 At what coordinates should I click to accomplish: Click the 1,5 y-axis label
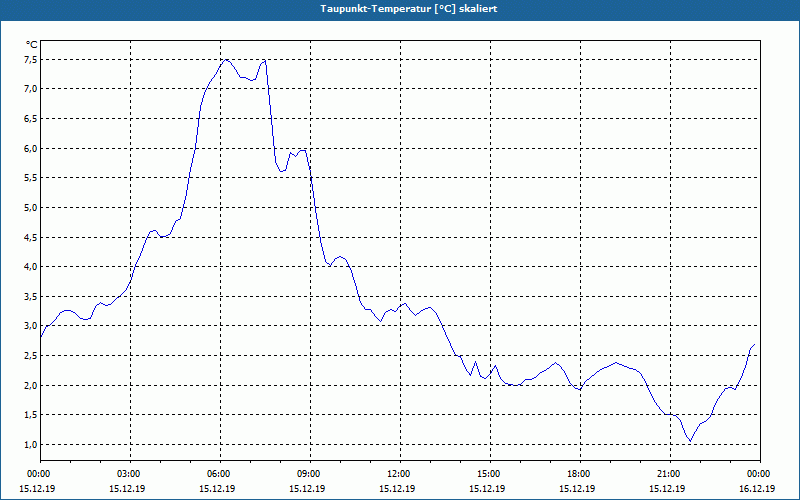click(x=31, y=414)
